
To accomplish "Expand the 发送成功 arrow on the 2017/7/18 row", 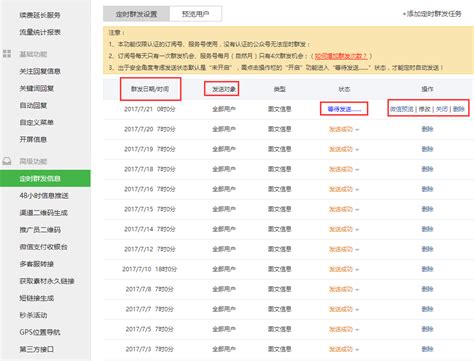I will point(357,170).
